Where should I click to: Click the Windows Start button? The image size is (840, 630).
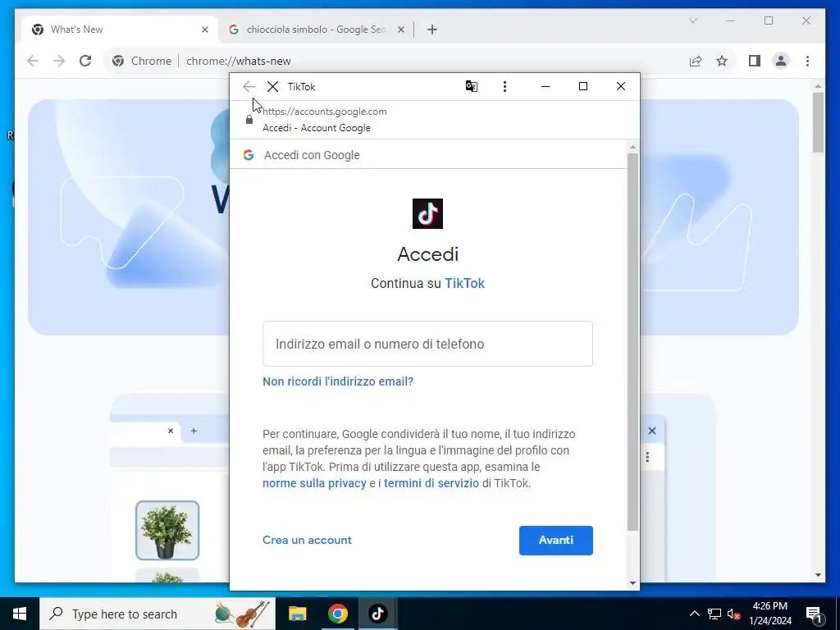point(20,614)
